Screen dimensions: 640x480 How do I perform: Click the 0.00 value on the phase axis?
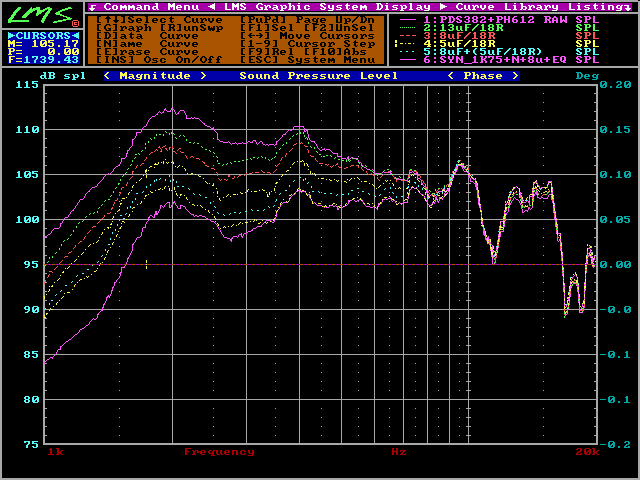point(615,264)
